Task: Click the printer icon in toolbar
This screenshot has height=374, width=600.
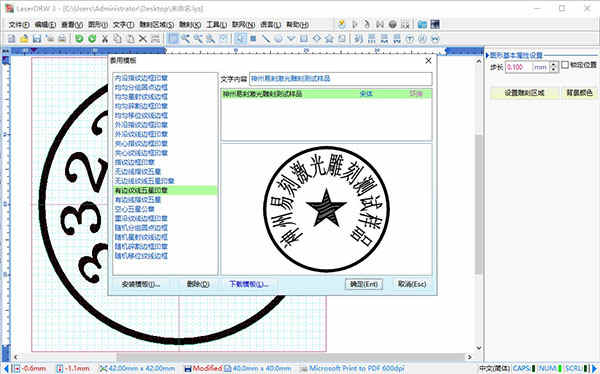Action: 62,39
